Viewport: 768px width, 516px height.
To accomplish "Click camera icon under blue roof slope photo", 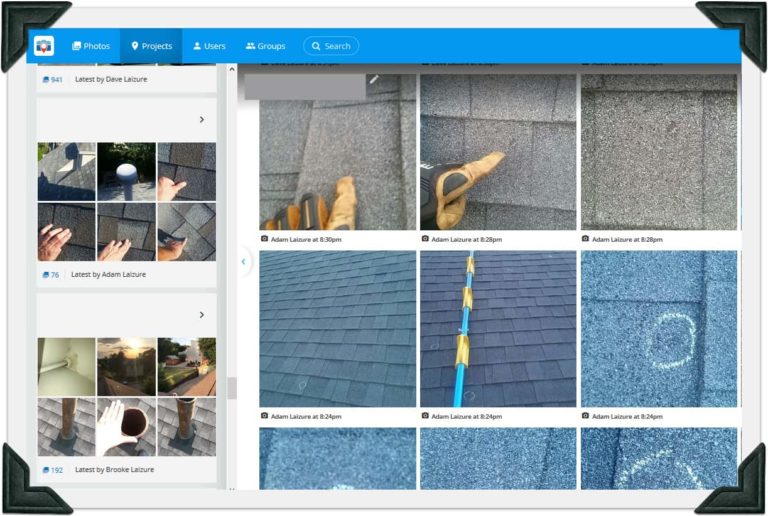I will 264,416.
